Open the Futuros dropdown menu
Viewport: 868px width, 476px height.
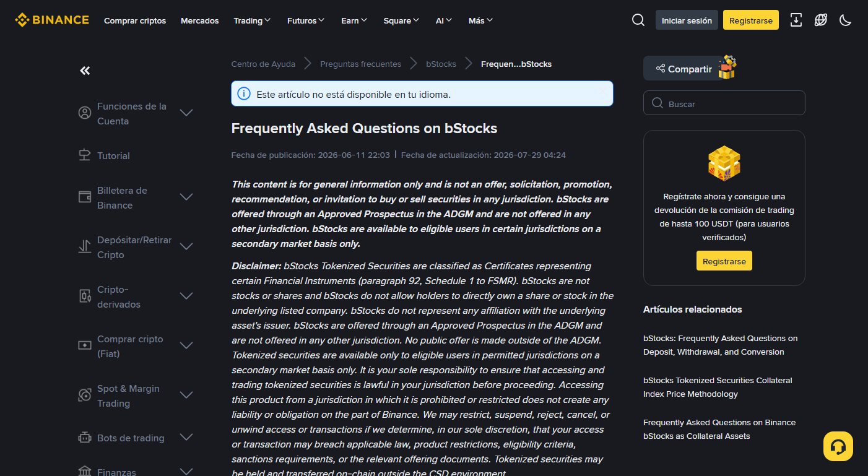click(306, 20)
